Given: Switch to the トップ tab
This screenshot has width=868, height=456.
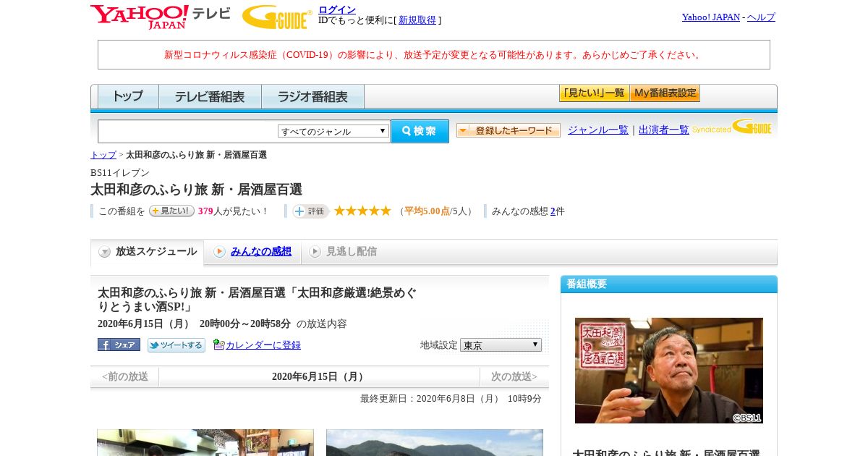Looking at the screenshot, I should [128, 96].
